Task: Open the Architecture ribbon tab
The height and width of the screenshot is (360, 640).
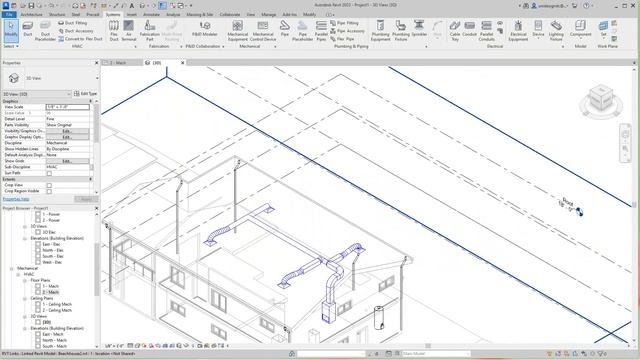Action: pos(31,14)
